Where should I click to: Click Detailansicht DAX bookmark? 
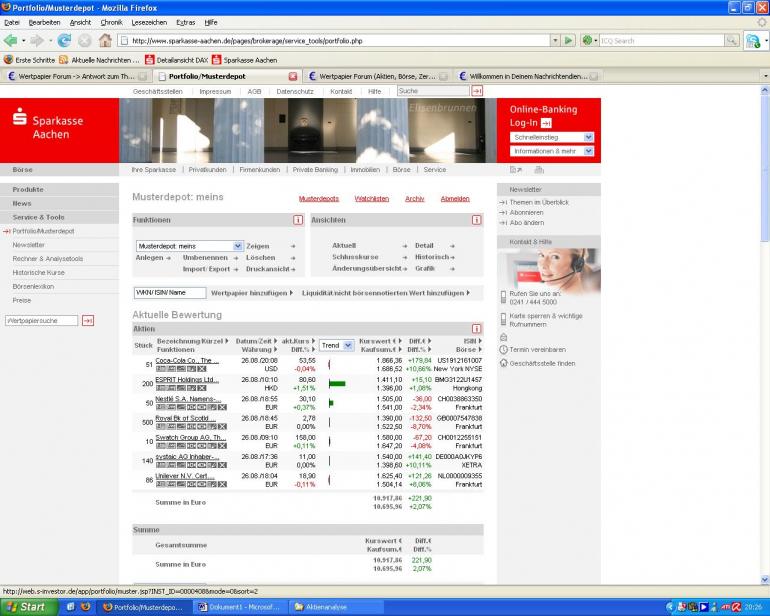point(177,60)
